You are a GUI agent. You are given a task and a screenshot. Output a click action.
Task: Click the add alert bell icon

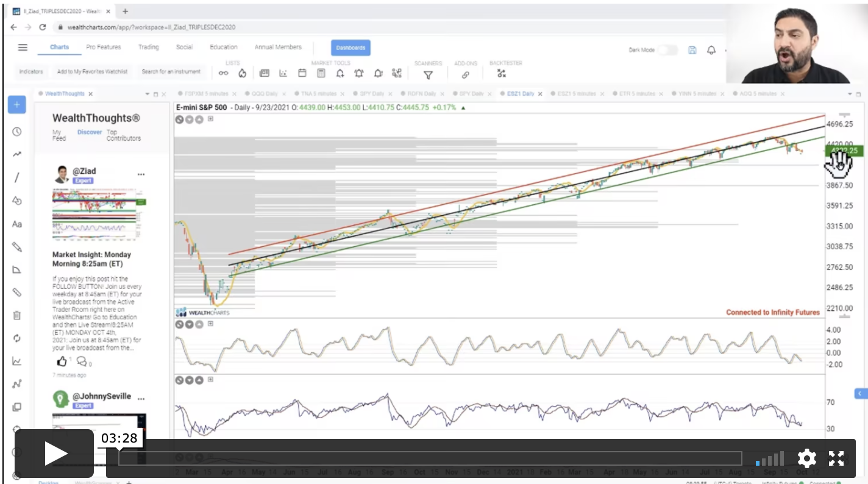click(x=340, y=73)
